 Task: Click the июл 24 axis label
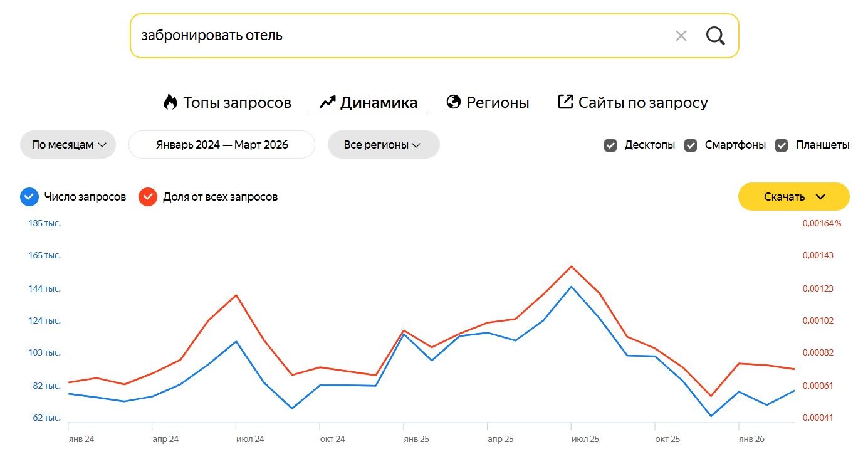pyautogui.click(x=250, y=439)
